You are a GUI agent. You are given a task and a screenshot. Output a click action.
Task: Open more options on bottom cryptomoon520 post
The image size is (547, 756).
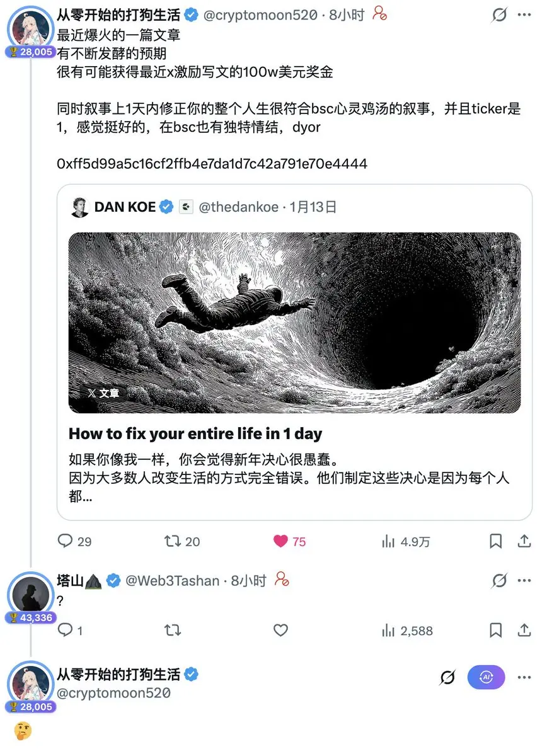(524, 677)
